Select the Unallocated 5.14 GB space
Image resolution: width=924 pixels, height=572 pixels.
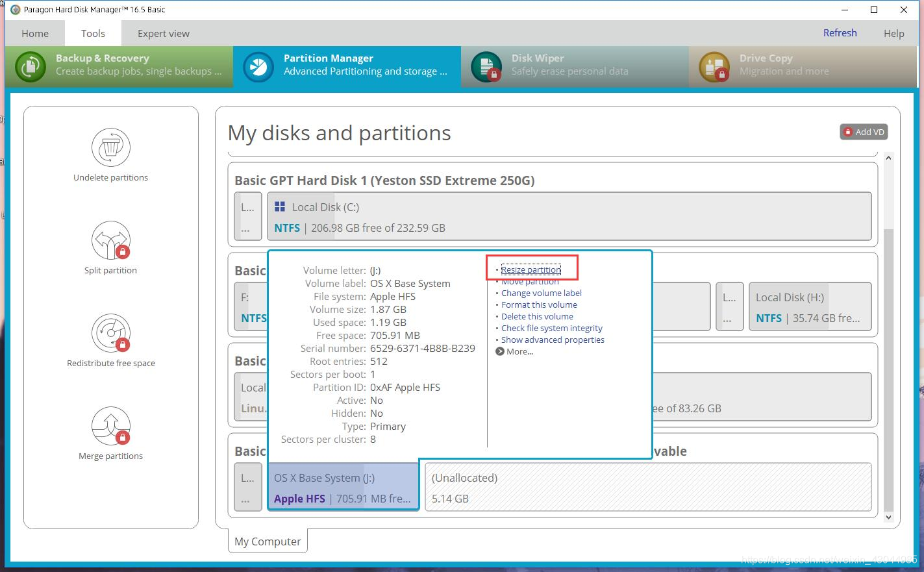coord(648,487)
